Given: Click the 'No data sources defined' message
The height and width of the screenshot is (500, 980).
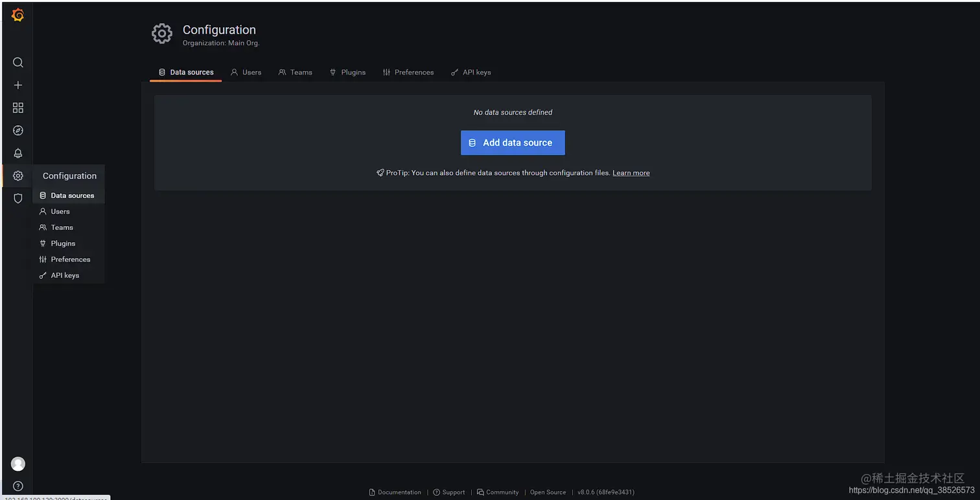Looking at the screenshot, I should [x=513, y=112].
